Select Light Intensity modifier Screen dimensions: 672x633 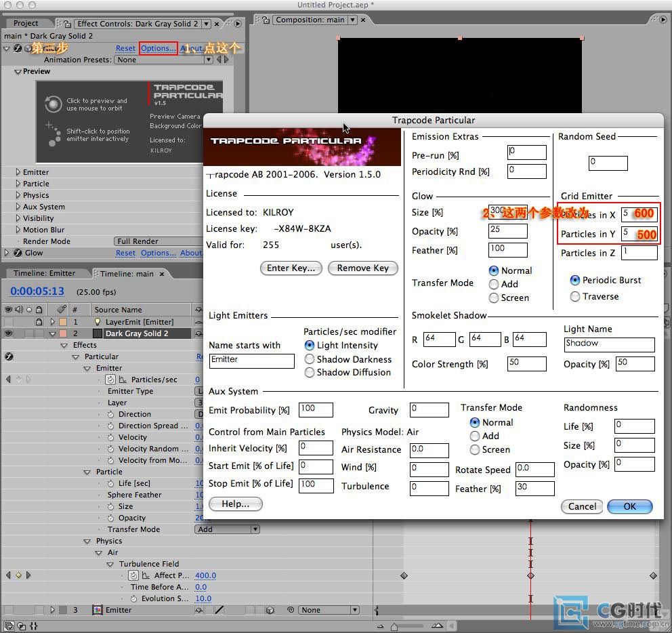click(x=310, y=346)
